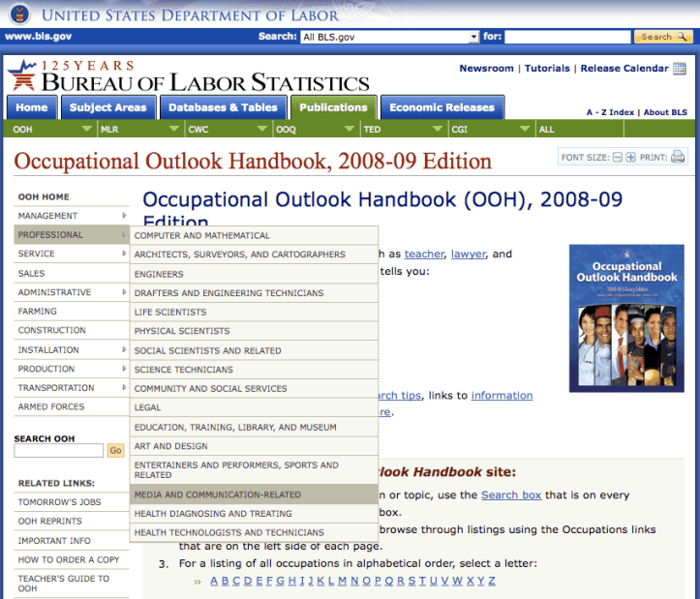Expand the MANAGEMENT sidebar category
The width and height of the screenshot is (700, 599).
pyautogui.click(x=72, y=216)
